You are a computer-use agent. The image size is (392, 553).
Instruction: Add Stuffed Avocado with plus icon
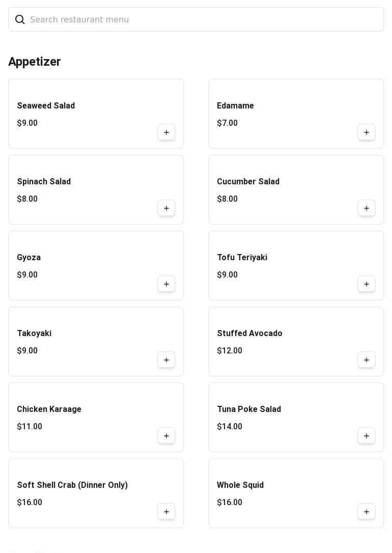367,360
